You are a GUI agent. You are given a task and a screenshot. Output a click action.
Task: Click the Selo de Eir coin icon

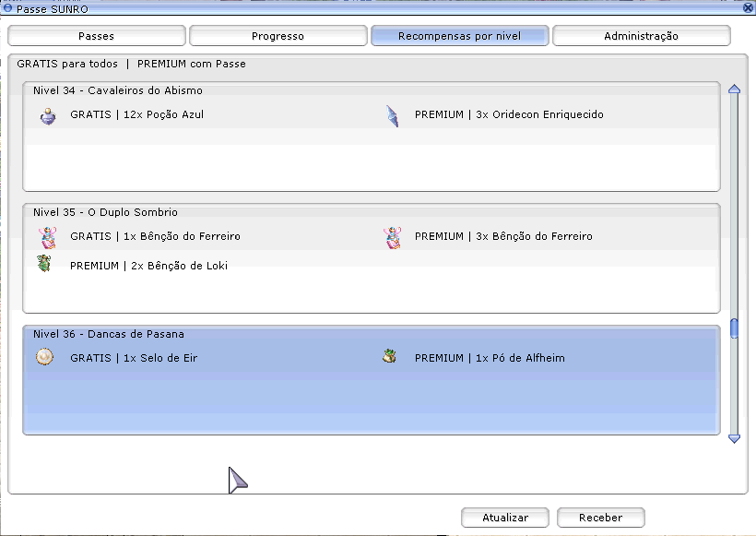[44, 357]
